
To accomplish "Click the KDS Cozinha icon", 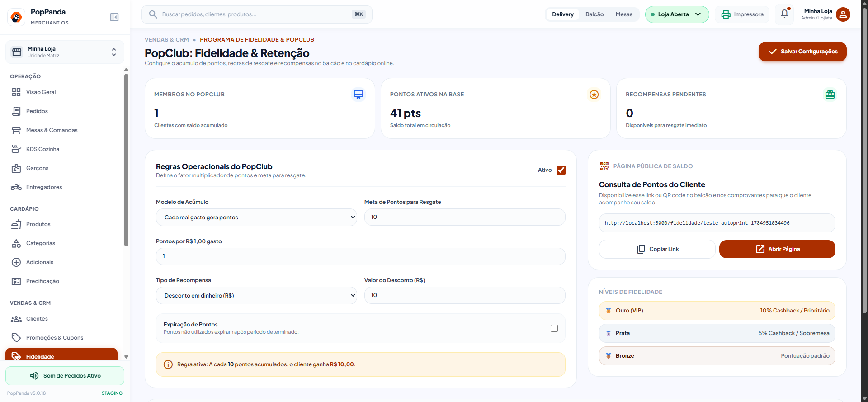I will (x=16, y=149).
